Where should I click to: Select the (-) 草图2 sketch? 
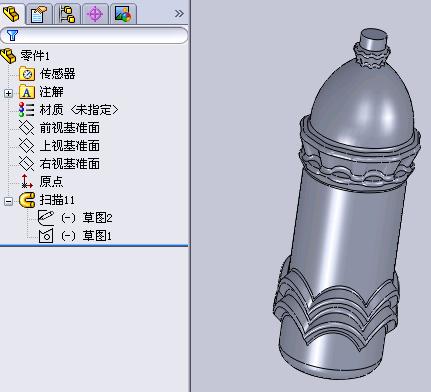click(87, 218)
